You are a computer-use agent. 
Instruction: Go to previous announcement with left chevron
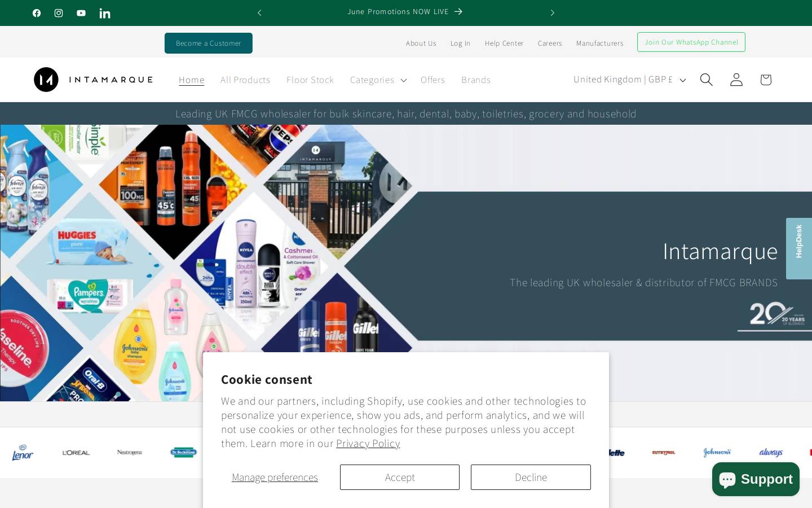[x=259, y=12]
